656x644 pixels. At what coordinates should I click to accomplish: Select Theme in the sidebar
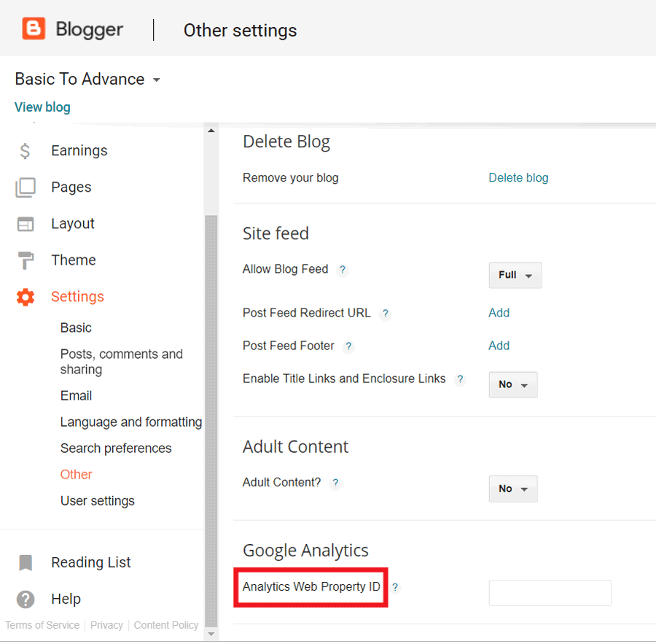click(x=73, y=260)
